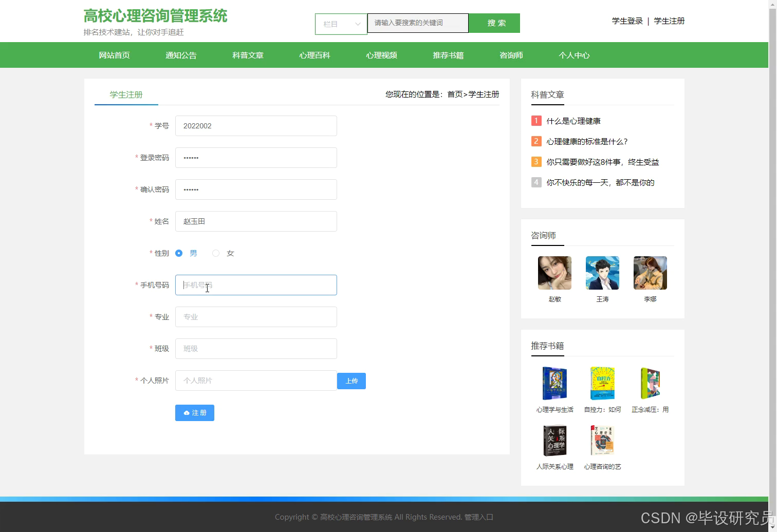Go to 通知公告 in navigation bar
The height and width of the screenshot is (532, 777).
coord(181,55)
